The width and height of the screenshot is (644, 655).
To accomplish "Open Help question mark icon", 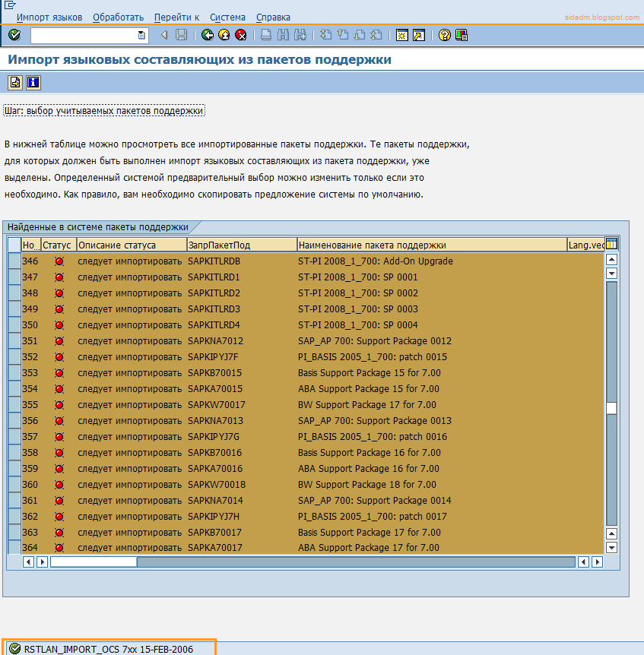I will click(445, 35).
